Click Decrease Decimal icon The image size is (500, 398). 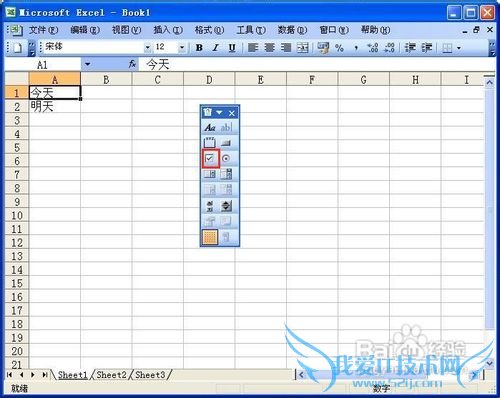coord(389,48)
